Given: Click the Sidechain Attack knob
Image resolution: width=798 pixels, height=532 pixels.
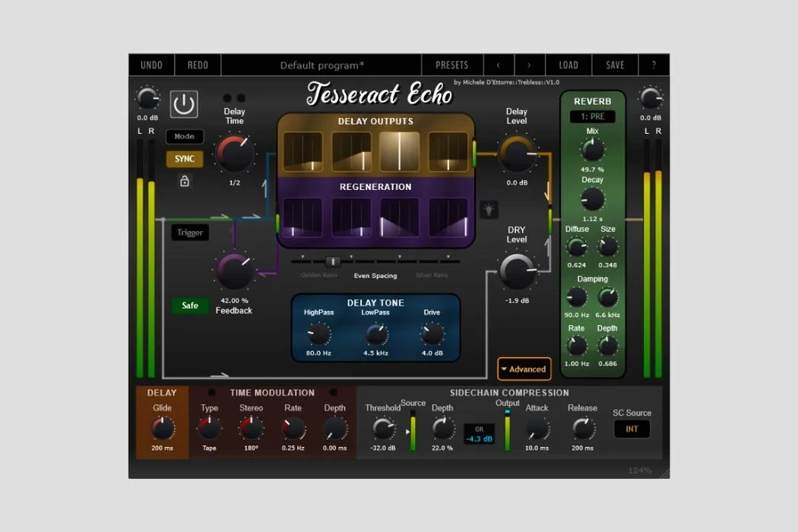Looking at the screenshot, I should click(537, 429).
